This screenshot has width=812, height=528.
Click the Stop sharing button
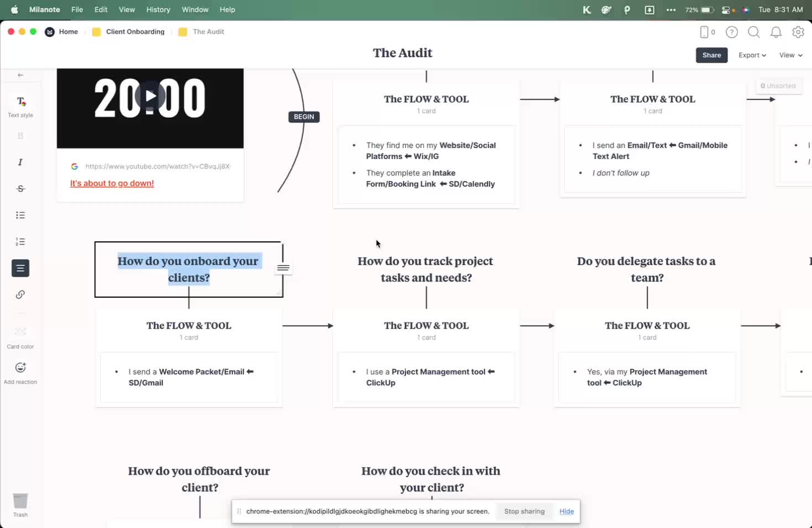[x=524, y=511]
